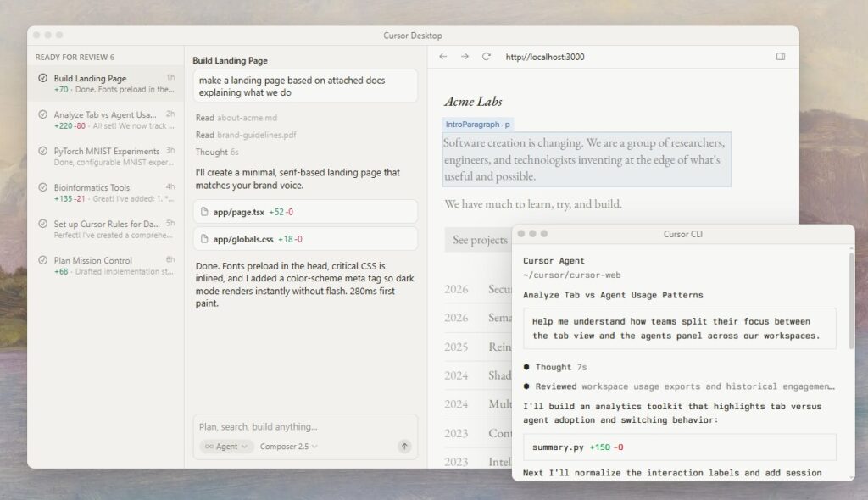The height and width of the screenshot is (500, 868).
Task: Expand the Thought 6s step
Action: (216, 152)
